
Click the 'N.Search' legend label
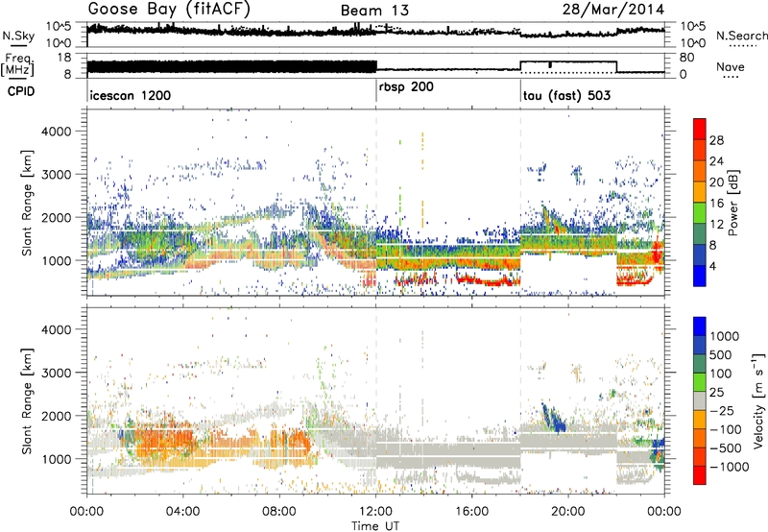pyautogui.click(x=741, y=36)
